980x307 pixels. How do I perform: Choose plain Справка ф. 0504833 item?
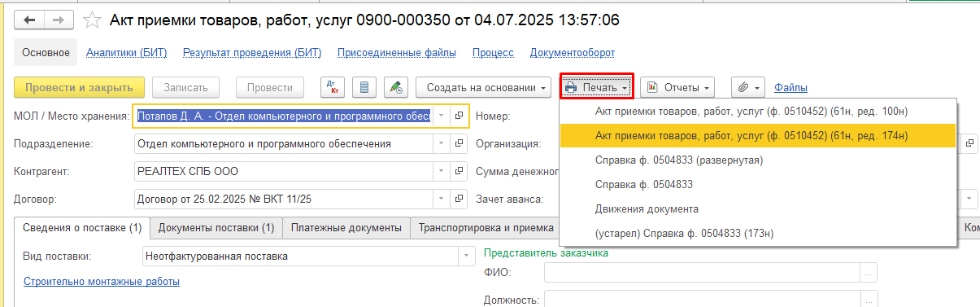[757, 185]
